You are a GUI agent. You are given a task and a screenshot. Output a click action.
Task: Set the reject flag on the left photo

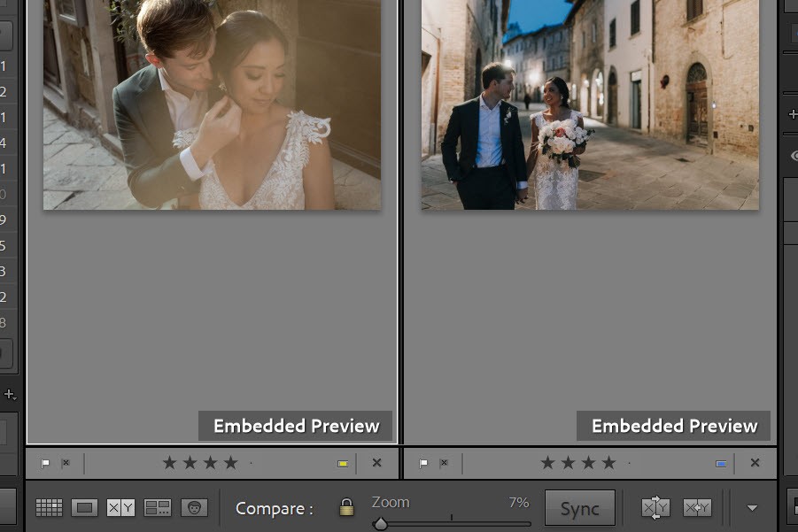point(66,462)
